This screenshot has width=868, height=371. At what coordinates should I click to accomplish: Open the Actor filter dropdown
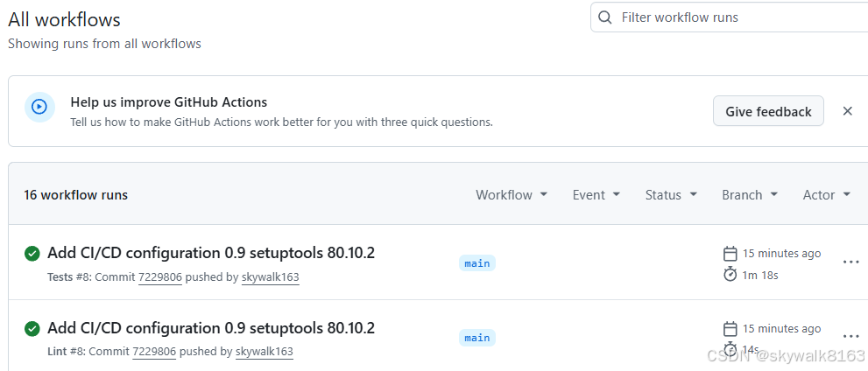(827, 194)
